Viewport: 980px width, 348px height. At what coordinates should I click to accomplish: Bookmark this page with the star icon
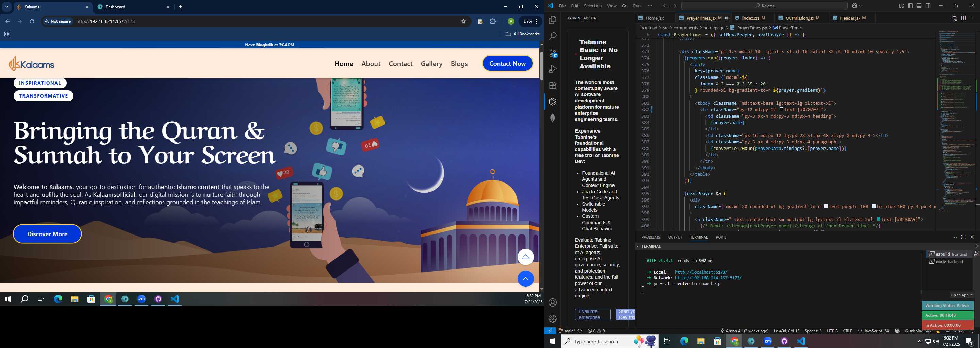pyautogui.click(x=463, y=22)
